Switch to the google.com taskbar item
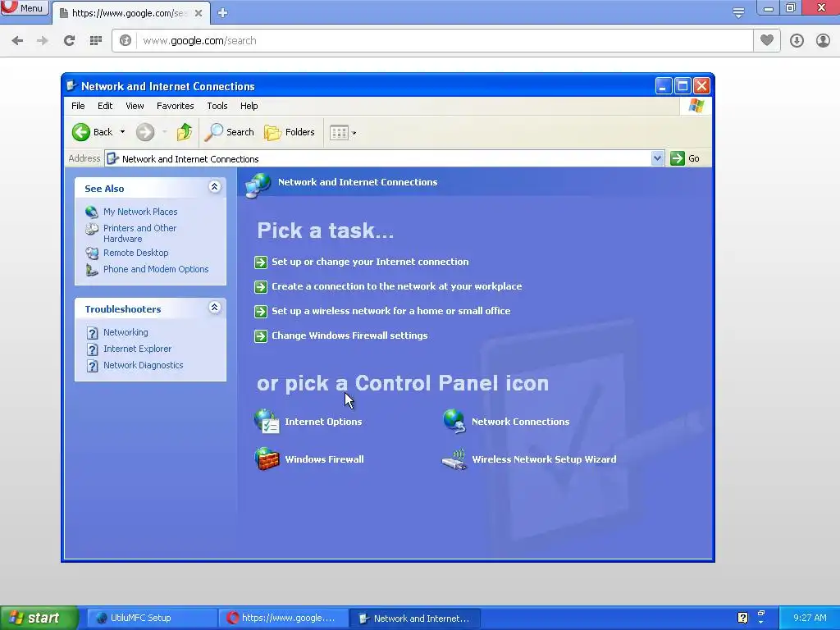This screenshot has height=630, width=840. click(x=283, y=618)
